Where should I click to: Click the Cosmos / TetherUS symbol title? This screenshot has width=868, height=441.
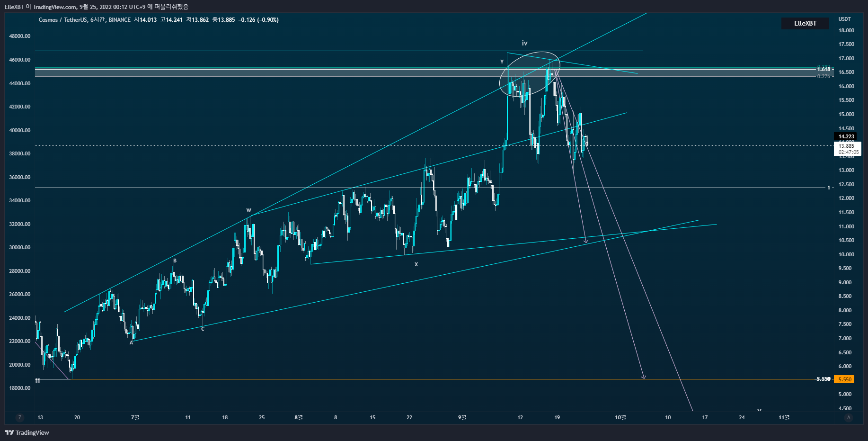click(63, 20)
